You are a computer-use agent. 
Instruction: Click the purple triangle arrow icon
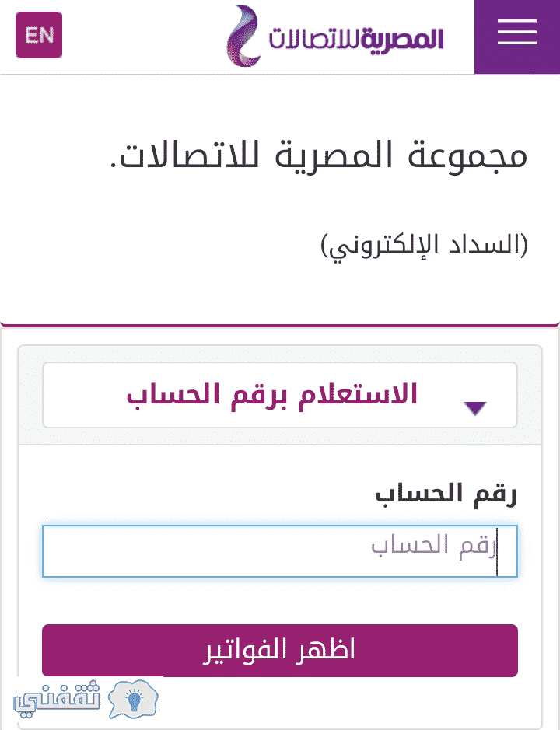click(475, 408)
